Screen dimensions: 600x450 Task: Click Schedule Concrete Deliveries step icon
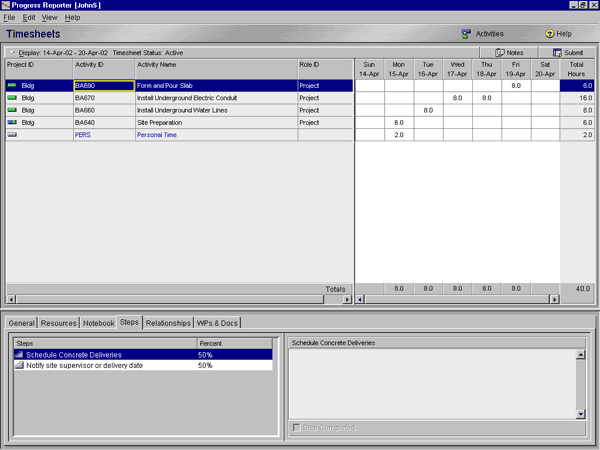pos(19,355)
